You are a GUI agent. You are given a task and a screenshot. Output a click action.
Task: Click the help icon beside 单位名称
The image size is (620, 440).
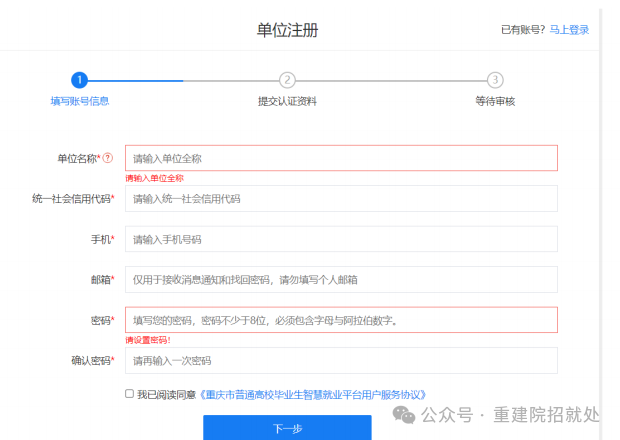pos(108,158)
